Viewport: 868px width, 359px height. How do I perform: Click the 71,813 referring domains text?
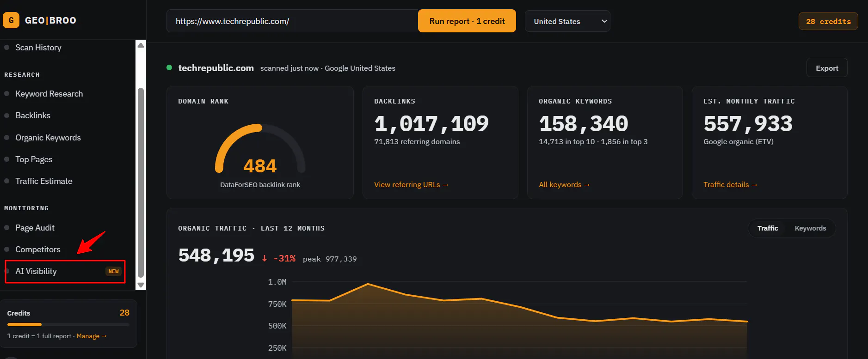point(417,142)
